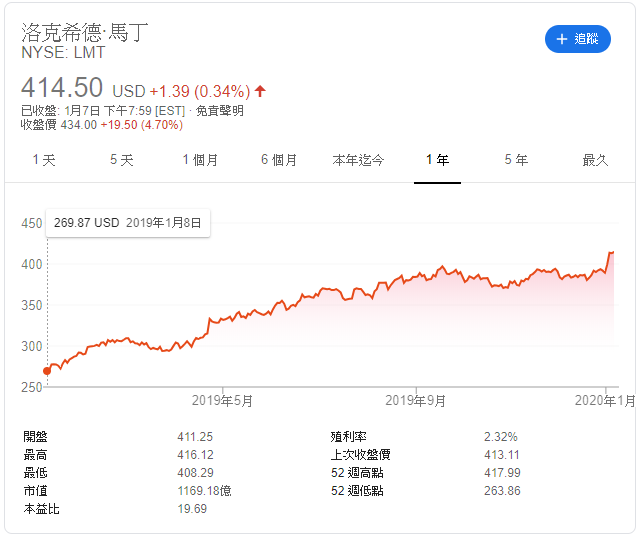Click the 450 y-axis label
This screenshot has width=639, height=537.
pos(32,223)
